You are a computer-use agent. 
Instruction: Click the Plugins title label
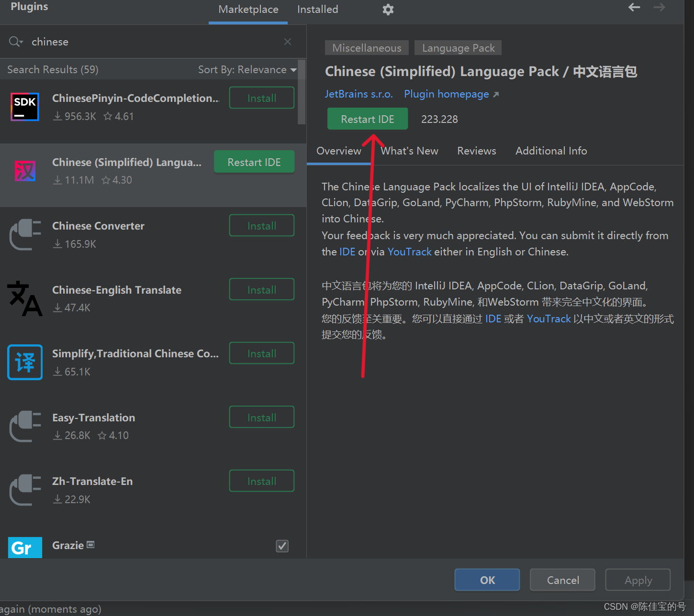point(29,7)
